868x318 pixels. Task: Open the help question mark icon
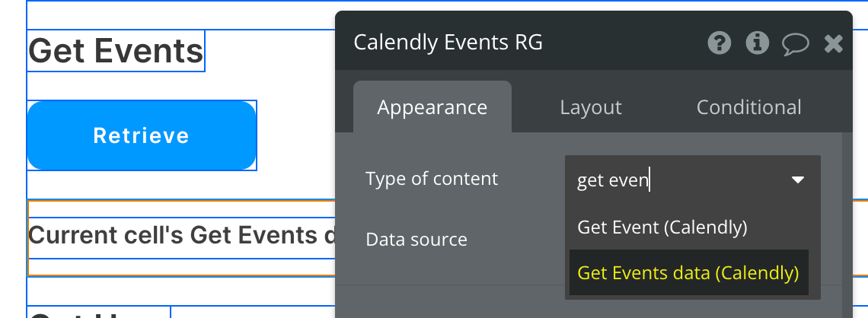click(720, 43)
